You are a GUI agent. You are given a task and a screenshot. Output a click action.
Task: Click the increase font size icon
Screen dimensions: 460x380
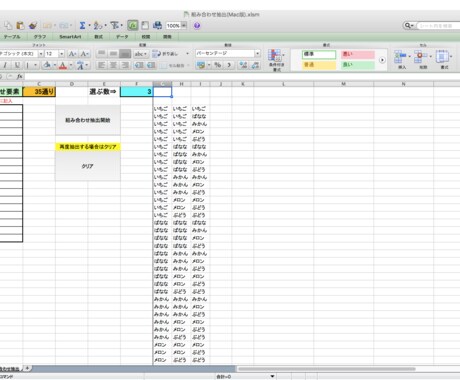click(x=72, y=54)
